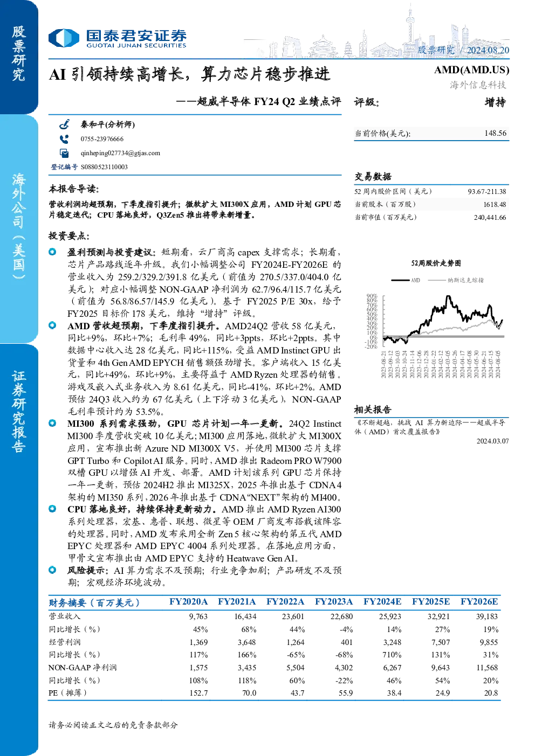Click the AMD legend entry in chart

coord(406,280)
